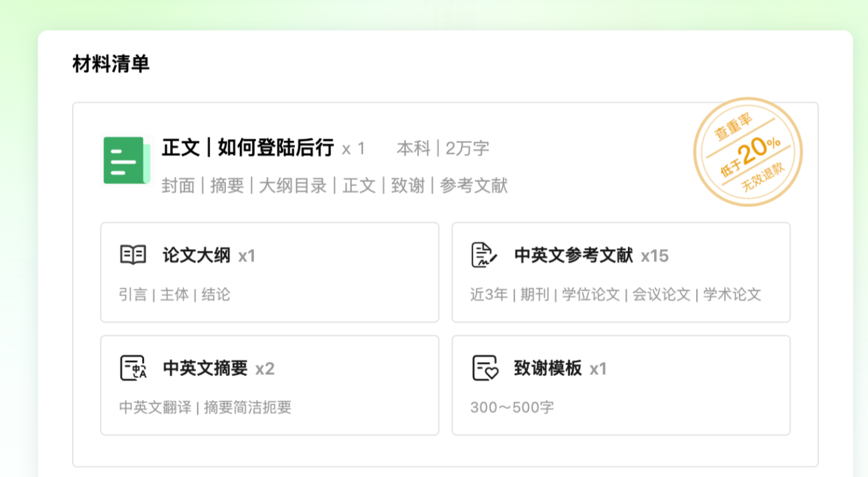Click the open-book icon for 论文大纲

pos(133,255)
